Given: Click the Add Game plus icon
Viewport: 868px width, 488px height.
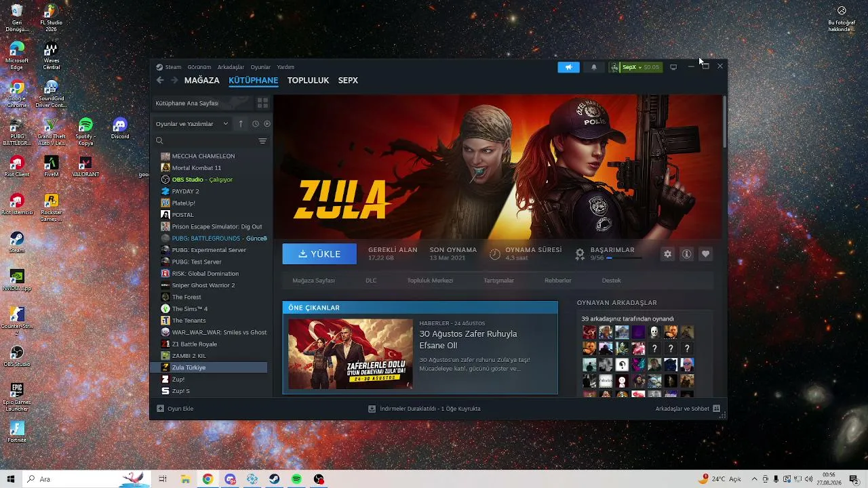Looking at the screenshot, I should click(x=160, y=409).
